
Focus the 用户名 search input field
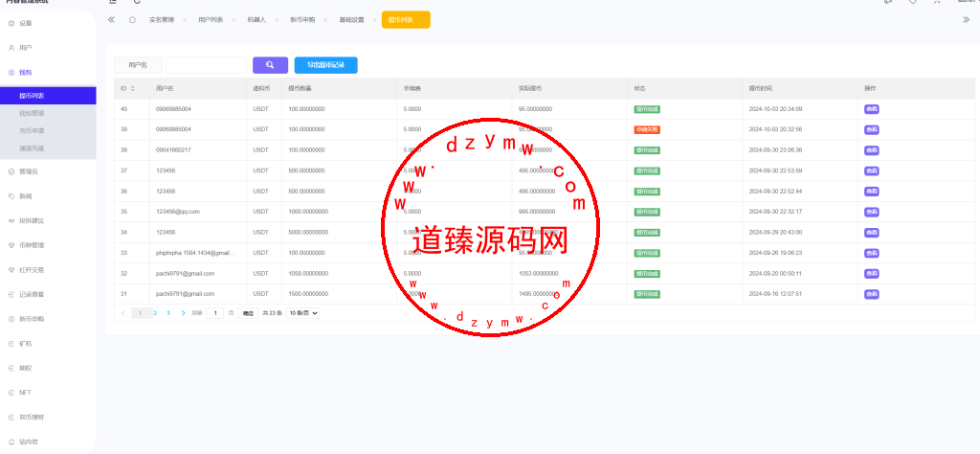point(207,65)
